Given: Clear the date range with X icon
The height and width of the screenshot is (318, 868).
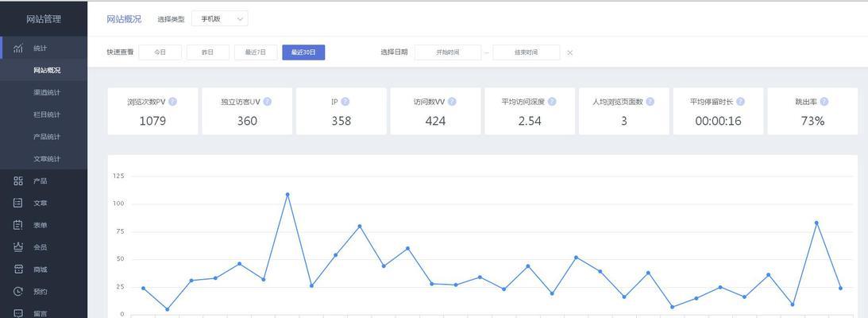Looking at the screenshot, I should (569, 52).
